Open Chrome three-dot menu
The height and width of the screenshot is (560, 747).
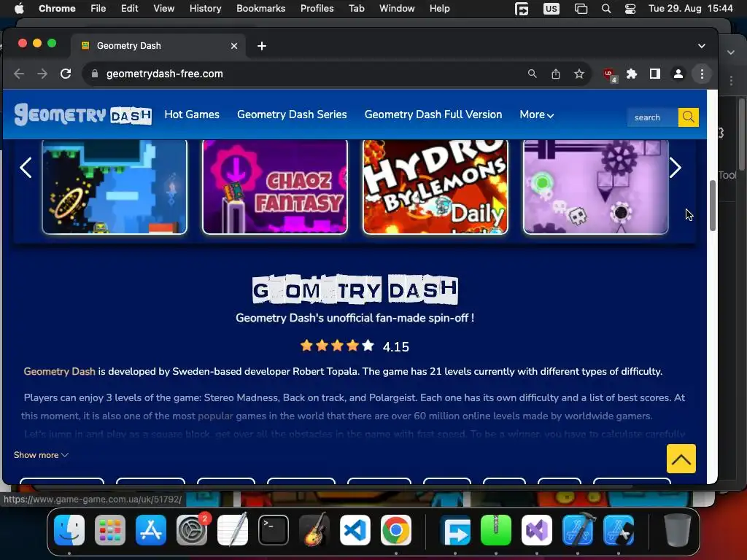(702, 74)
